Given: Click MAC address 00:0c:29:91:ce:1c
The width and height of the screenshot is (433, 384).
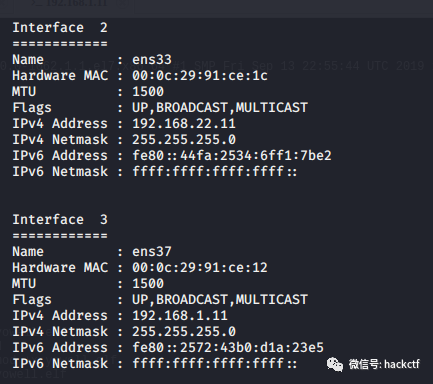Looking at the screenshot, I should point(200,76).
